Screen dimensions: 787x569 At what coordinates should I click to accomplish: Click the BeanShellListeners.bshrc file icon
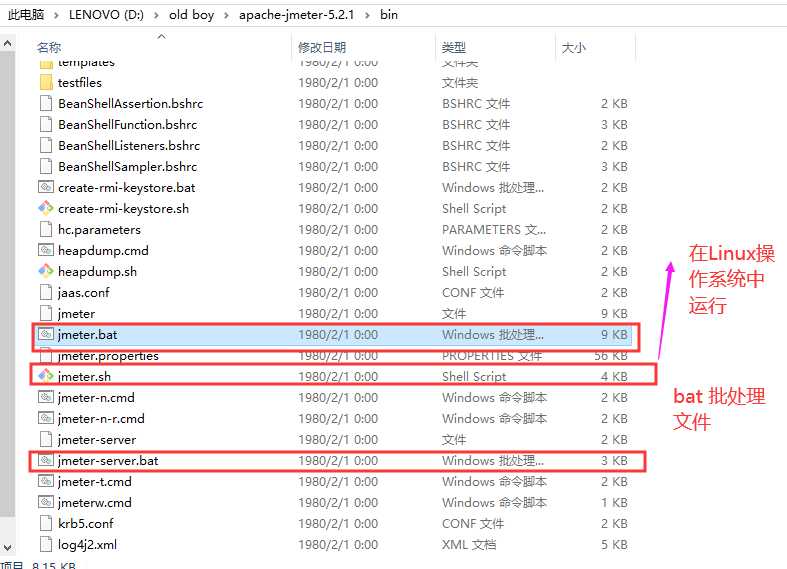coord(46,146)
